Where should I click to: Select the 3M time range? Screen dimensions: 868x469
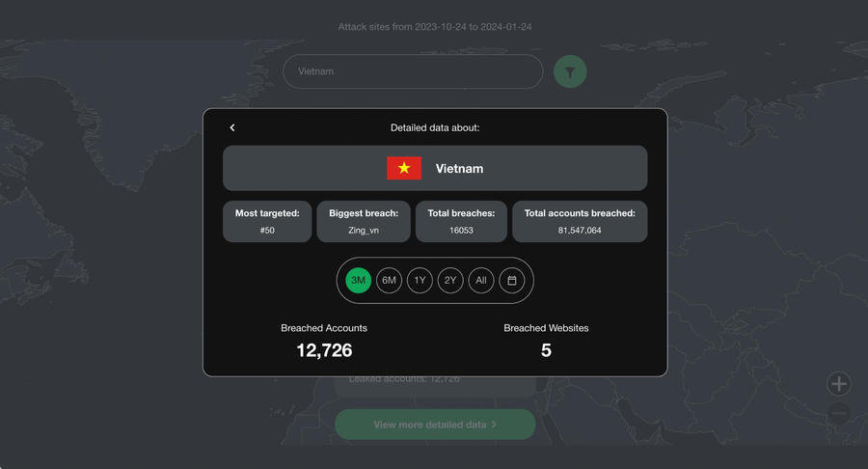tap(358, 280)
